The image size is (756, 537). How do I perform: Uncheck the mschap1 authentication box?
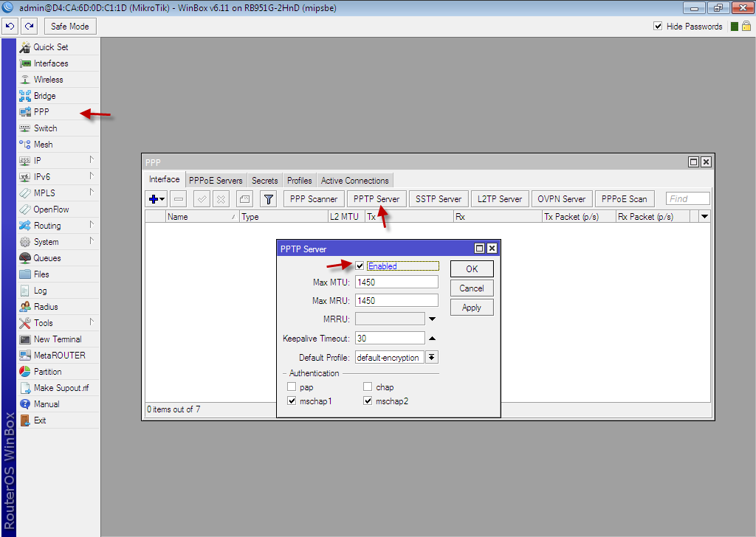tap(291, 401)
